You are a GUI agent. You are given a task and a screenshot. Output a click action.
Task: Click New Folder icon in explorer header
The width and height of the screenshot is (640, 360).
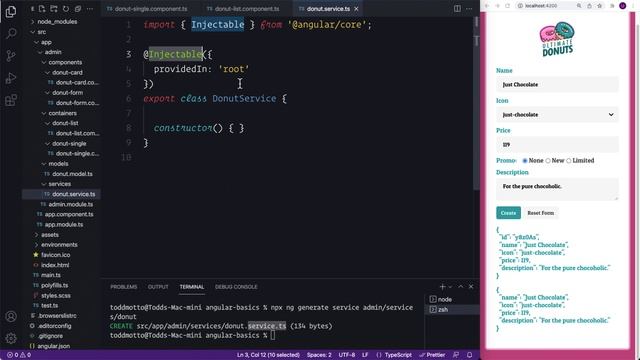(x=53, y=9)
